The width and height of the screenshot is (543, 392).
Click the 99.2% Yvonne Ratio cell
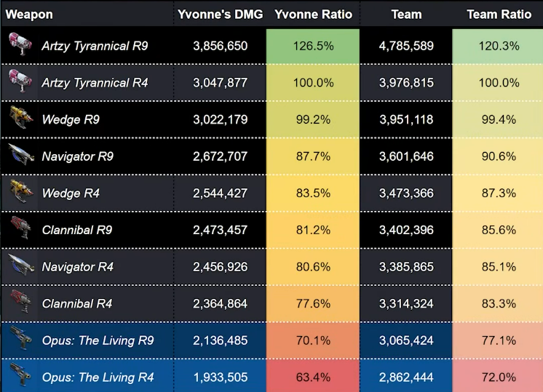point(313,120)
